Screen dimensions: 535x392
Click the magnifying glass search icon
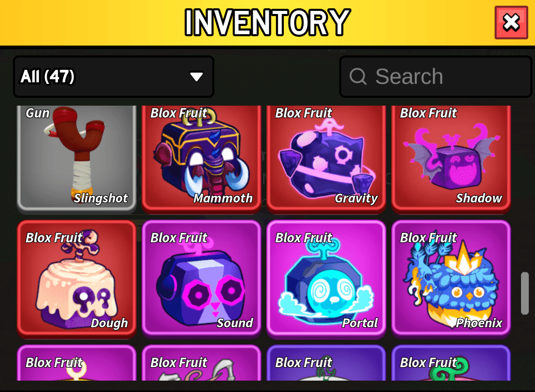coord(358,77)
